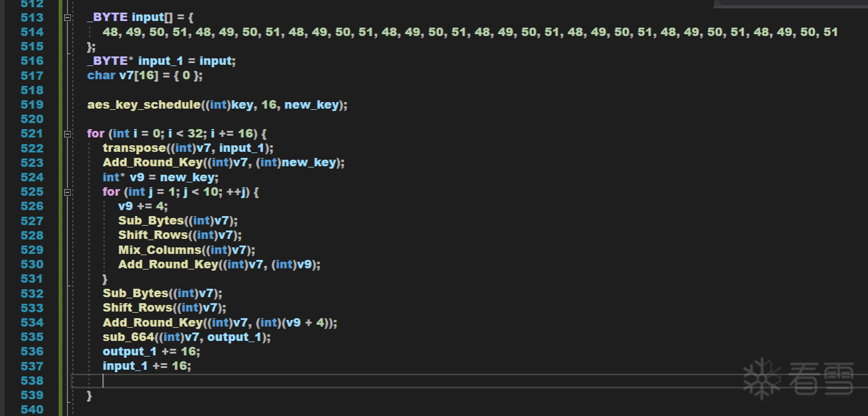
Task: Collapse the outer for loop at line 521
Action: click(x=67, y=134)
